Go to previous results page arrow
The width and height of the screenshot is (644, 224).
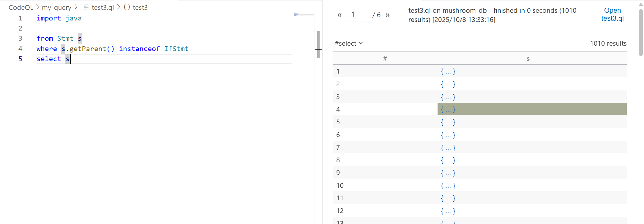340,15
